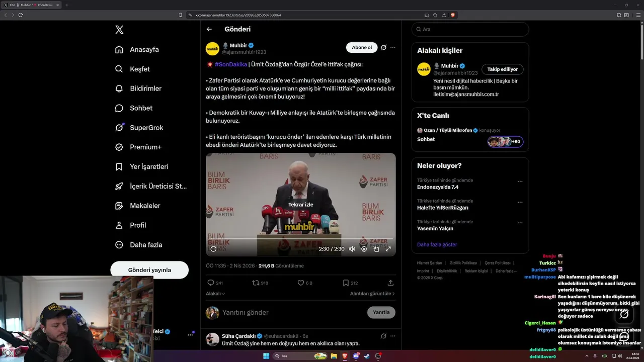
Task: Toggle picture-in-picture for the video
Action: pyautogui.click(x=376, y=249)
